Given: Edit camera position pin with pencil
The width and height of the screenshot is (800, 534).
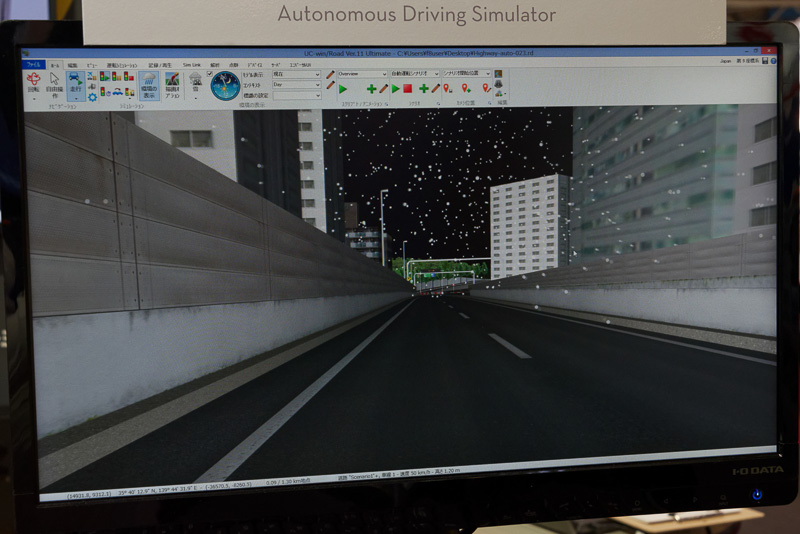Looking at the screenshot, I should 486,88.
